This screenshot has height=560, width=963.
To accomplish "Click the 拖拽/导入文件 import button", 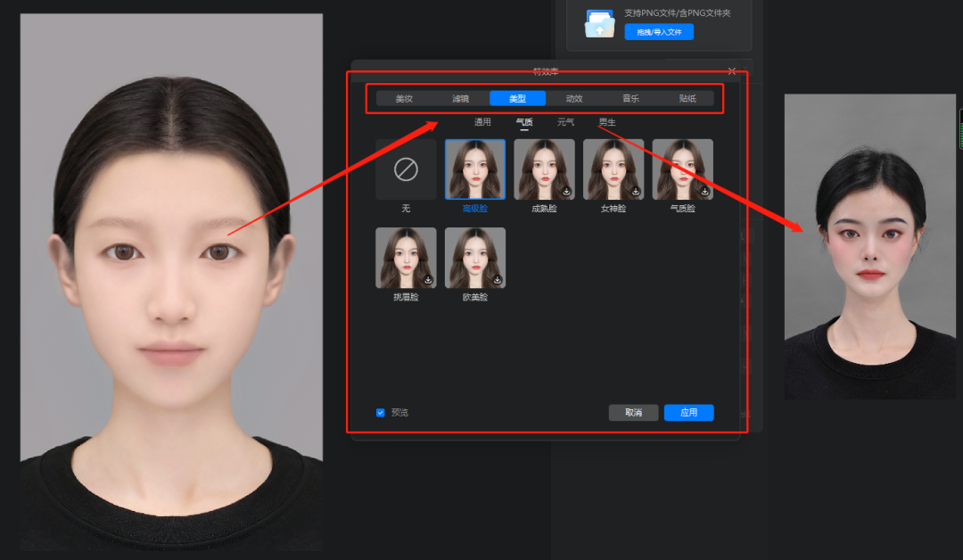I will tap(658, 32).
